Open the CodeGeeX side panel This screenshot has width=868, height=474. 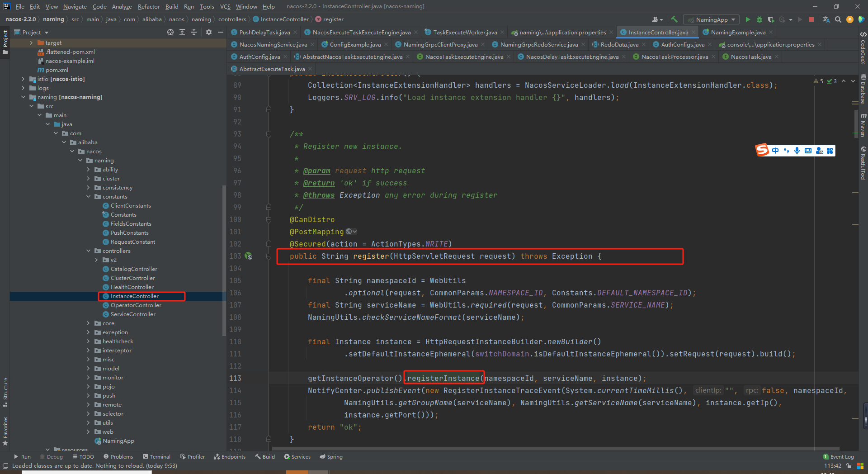[863, 48]
